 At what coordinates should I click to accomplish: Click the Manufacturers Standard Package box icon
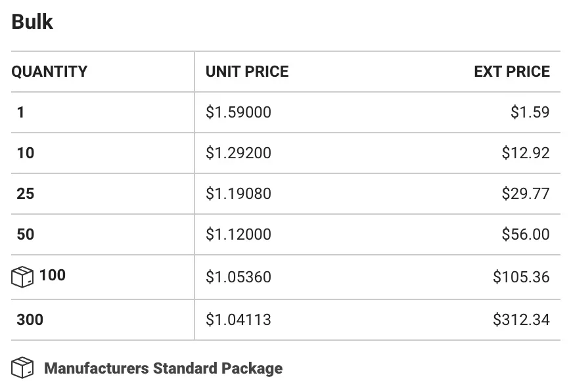(22, 368)
